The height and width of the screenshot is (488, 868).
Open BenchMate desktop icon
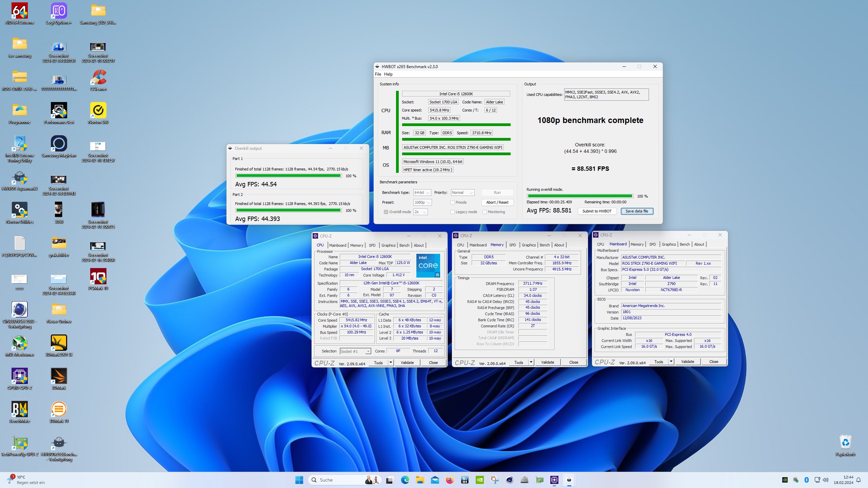[x=20, y=412]
